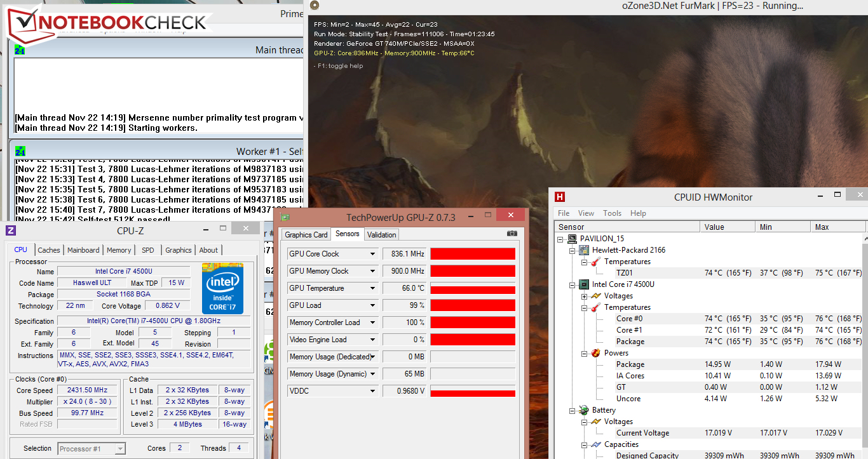Switch to the Graphics tab in CPU-Z
This screenshot has width=868, height=459.
coord(179,250)
